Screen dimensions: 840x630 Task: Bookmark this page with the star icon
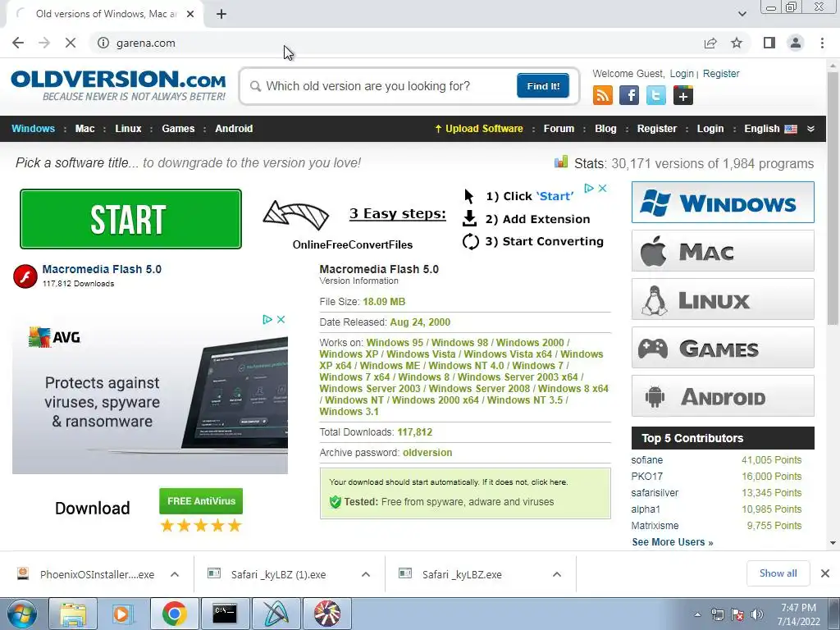tap(737, 43)
